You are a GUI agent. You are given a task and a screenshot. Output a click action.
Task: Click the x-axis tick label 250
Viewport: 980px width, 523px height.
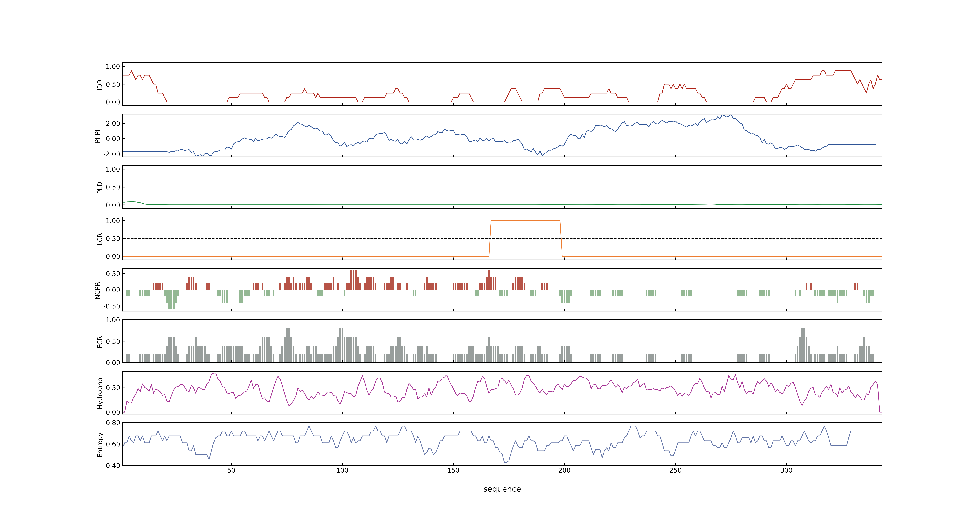675,470
